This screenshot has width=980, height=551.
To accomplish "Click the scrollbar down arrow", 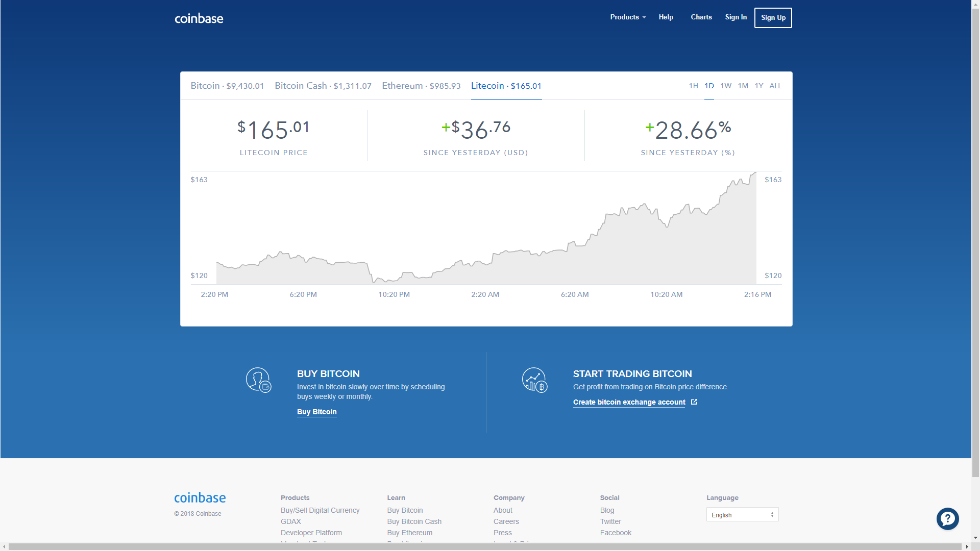I will click(x=975, y=538).
